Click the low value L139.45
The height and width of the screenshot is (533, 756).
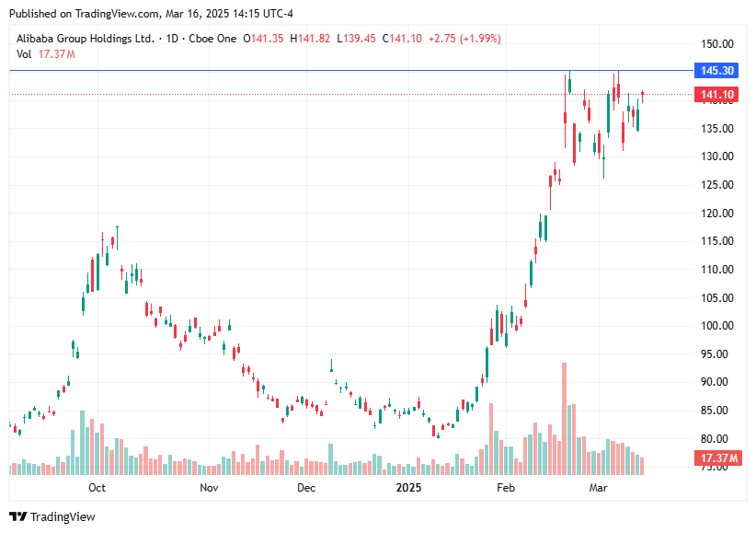click(x=356, y=39)
